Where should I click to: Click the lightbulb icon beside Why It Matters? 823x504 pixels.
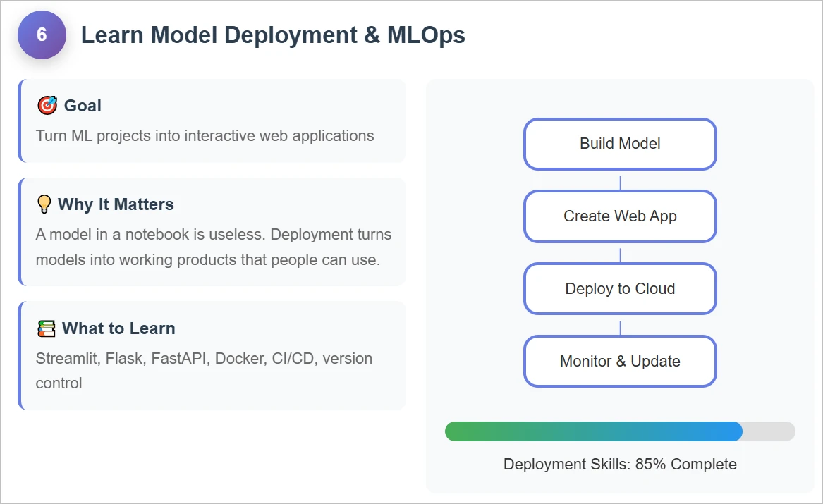pyautogui.click(x=44, y=204)
